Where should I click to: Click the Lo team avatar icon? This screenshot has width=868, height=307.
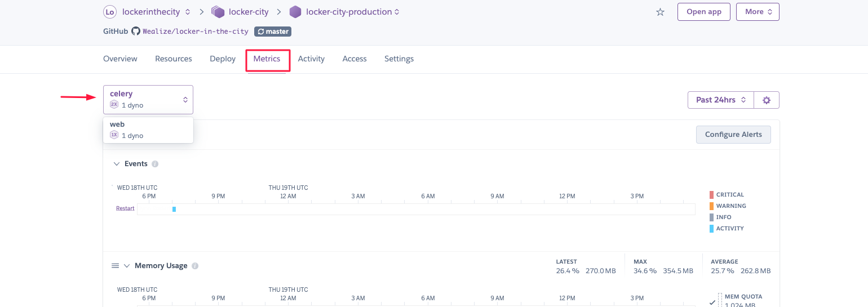[109, 11]
